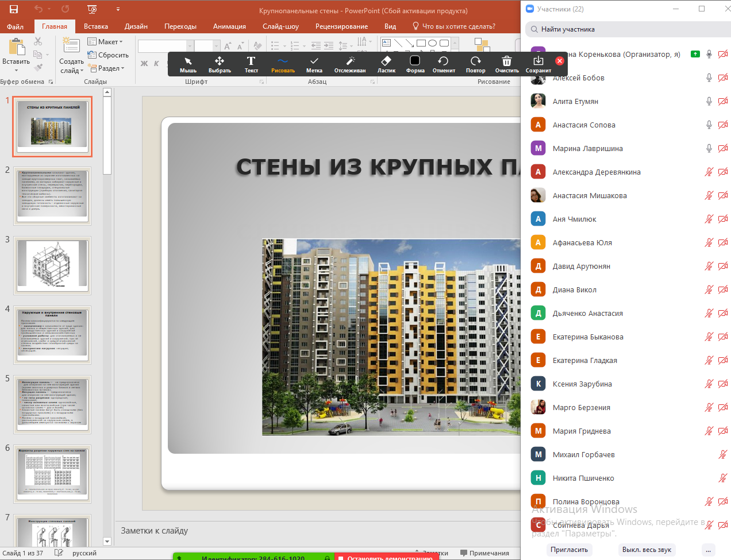Viewport: 731px width, 560px height.
Task: Click the Cut scissors icon
Action: pyautogui.click(x=38, y=41)
